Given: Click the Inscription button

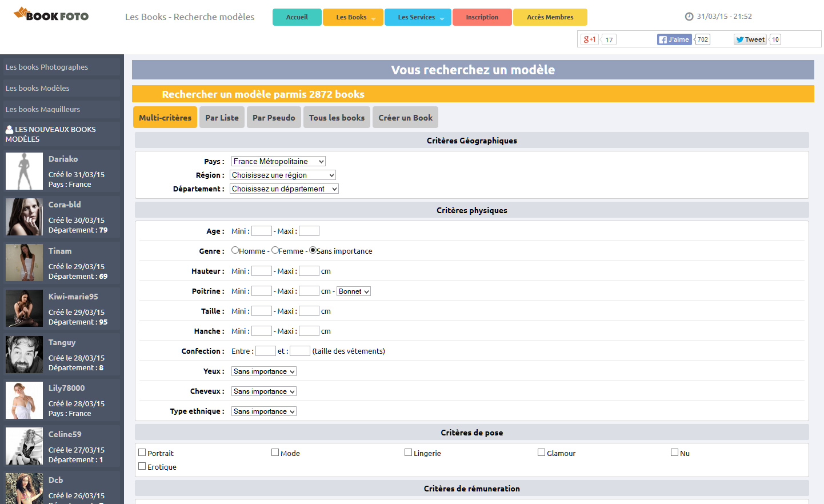Looking at the screenshot, I should pyautogui.click(x=482, y=17).
